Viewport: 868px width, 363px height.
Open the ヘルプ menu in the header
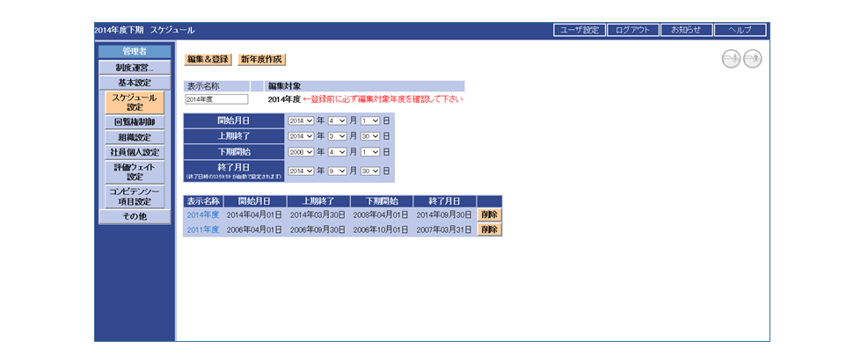[x=740, y=30]
